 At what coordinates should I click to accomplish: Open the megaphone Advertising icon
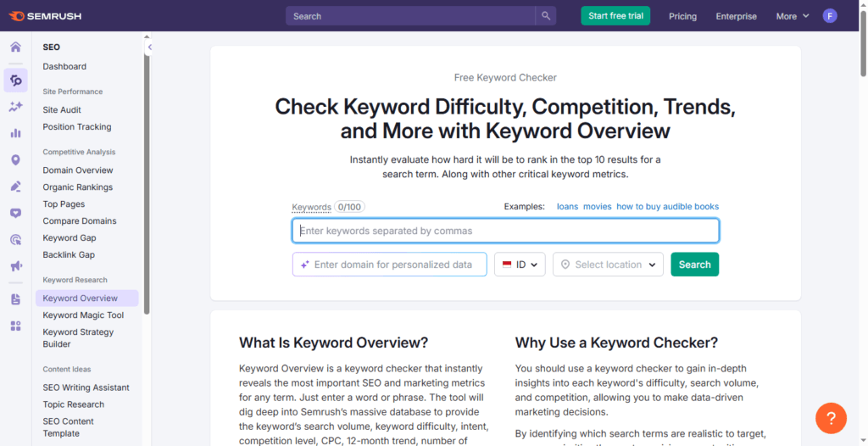pyautogui.click(x=15, y=266)
